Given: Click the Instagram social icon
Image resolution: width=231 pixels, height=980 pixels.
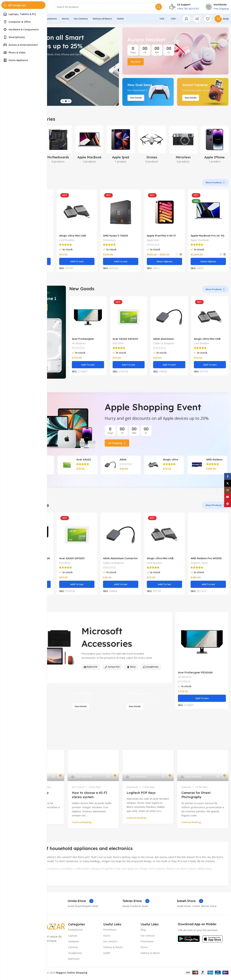Looking at the screenshot, I should pyautogui.click(x=228, y=490).
